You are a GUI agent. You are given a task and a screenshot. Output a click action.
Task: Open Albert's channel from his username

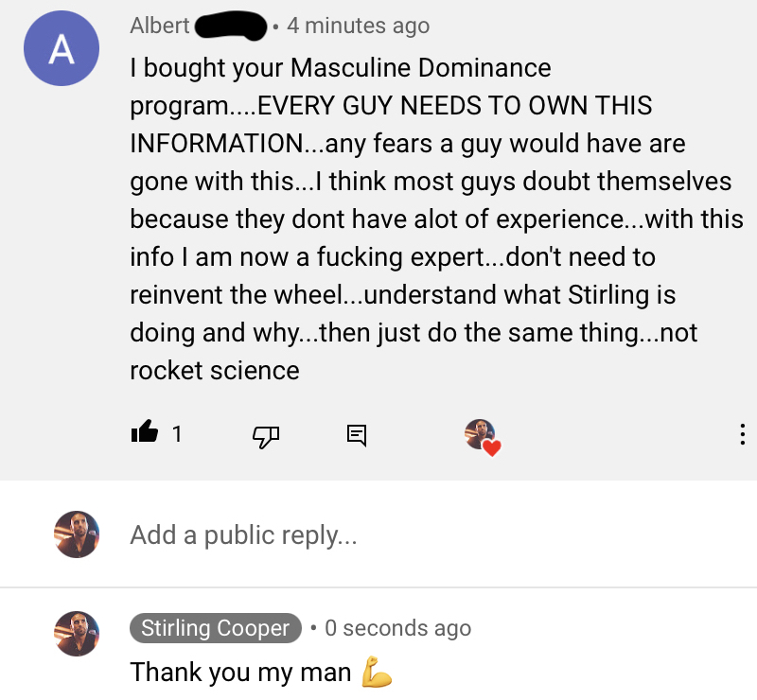point(159,26)
